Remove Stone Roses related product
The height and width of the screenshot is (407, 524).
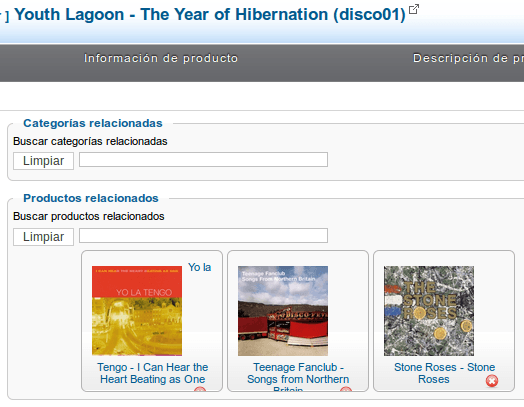[x=492, y=381]
